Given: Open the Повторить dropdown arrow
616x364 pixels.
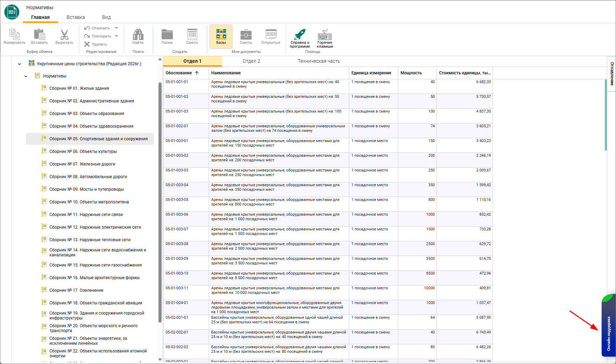Looking at the screenshot, I should pyautogui.click(x=116, y=36).
